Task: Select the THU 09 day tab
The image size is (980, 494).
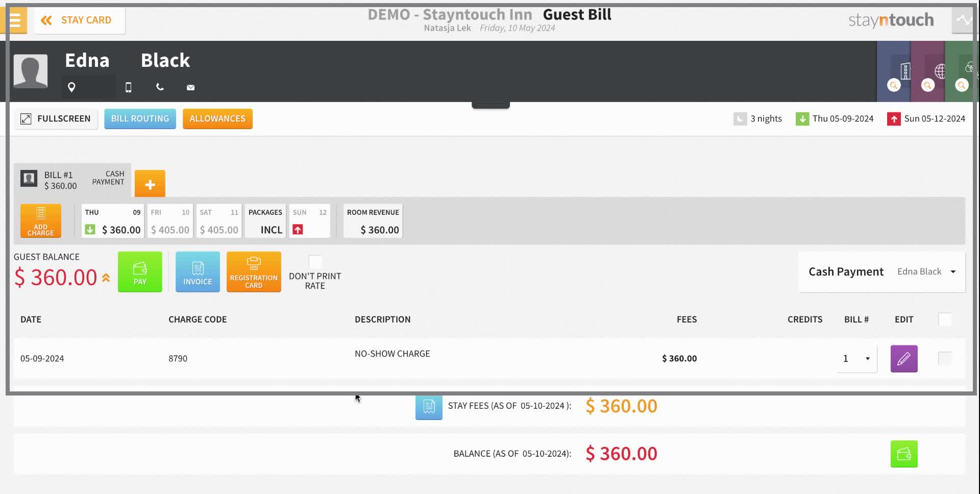Action: [113, 221]
